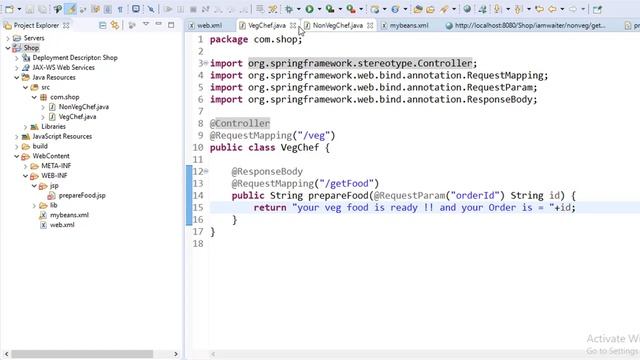
Task: Click the Project Explorer horizontal scrollbar
Action: click(x=82, y=353)
